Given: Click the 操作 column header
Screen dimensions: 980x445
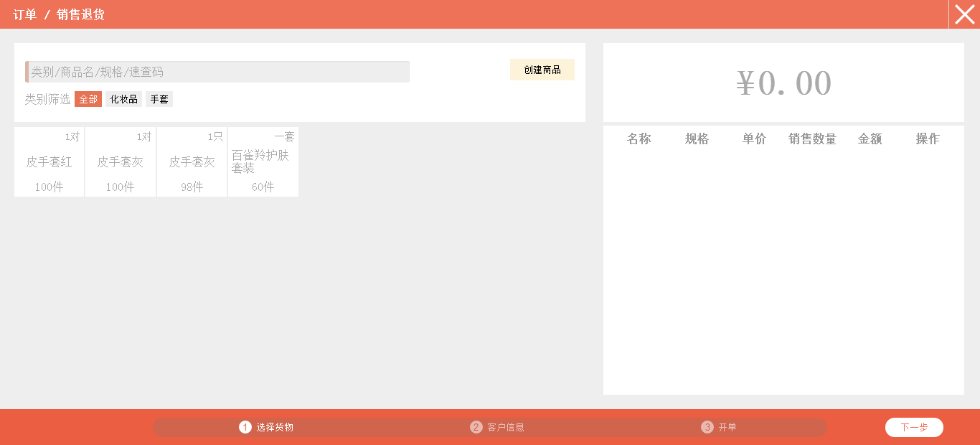Looking at the screenshot, I should click(x=927, y=139).
